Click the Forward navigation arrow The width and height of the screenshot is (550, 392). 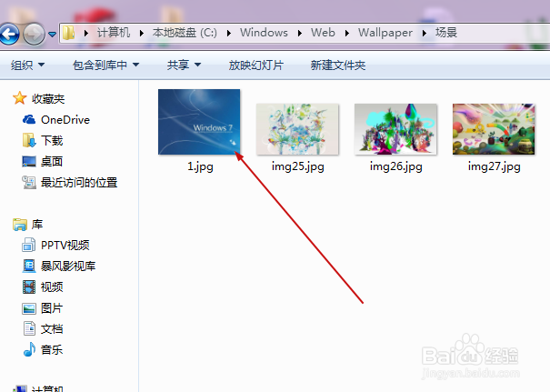coord(34,34)
